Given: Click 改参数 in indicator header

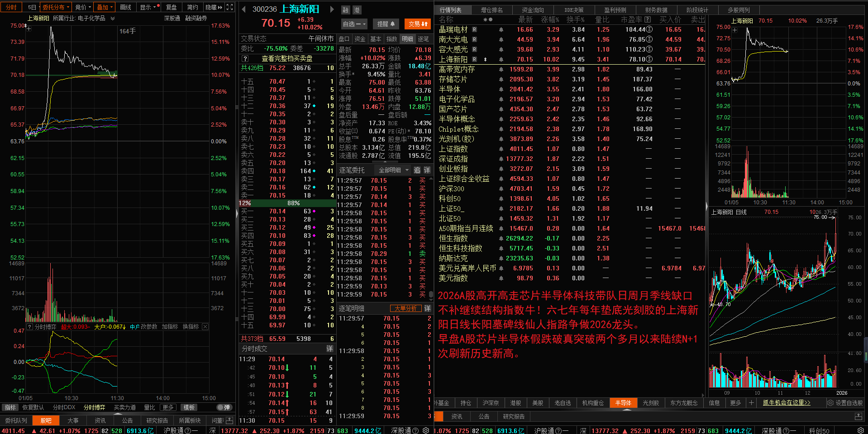Looking at the screenshot, I should pos(148,326).
